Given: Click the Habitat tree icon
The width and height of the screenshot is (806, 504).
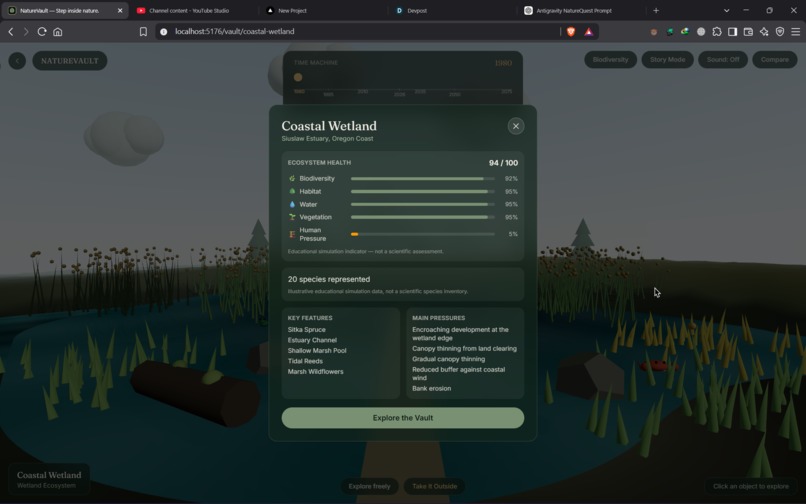Looking at the screenshot, I should click(x=292, y=191).
